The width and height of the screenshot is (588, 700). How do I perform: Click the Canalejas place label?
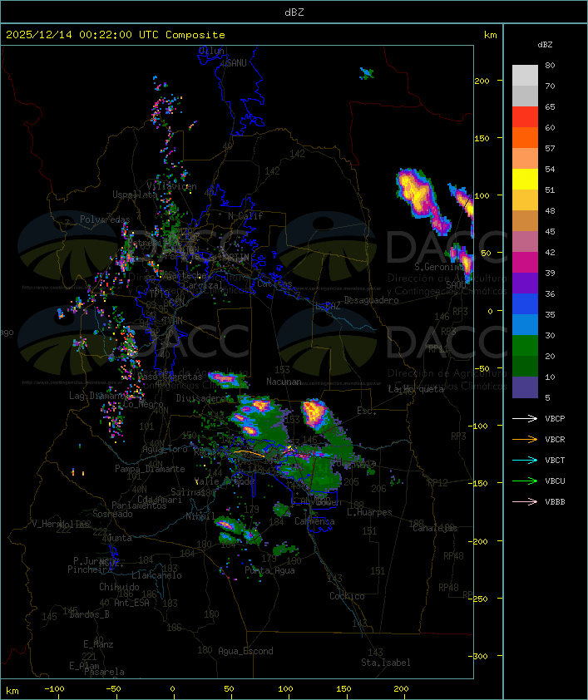[435, 528]
